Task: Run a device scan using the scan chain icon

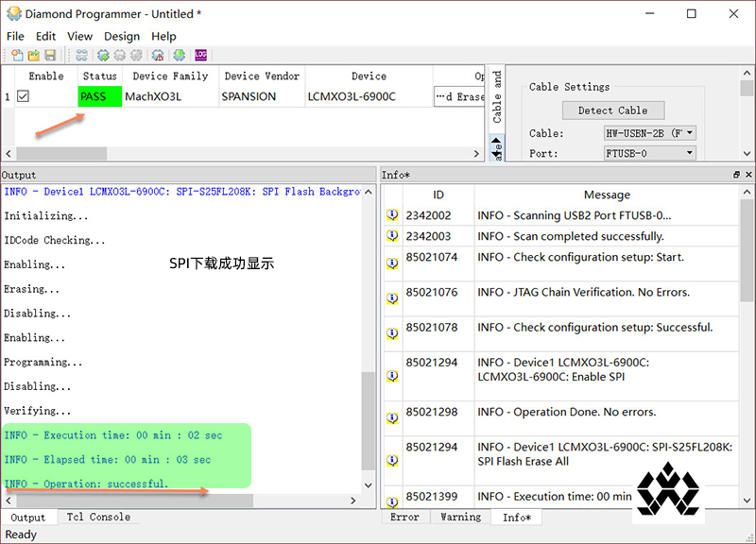Action: coord(82,55)
